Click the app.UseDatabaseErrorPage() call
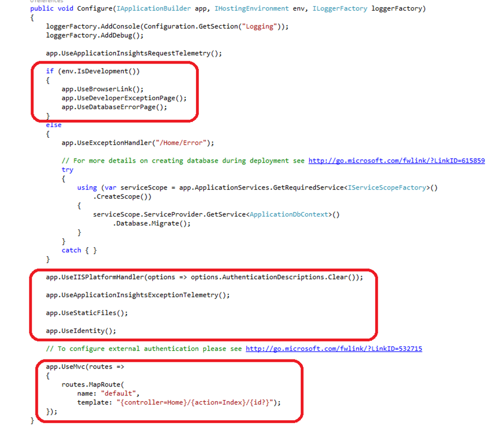 pos(114,107)
